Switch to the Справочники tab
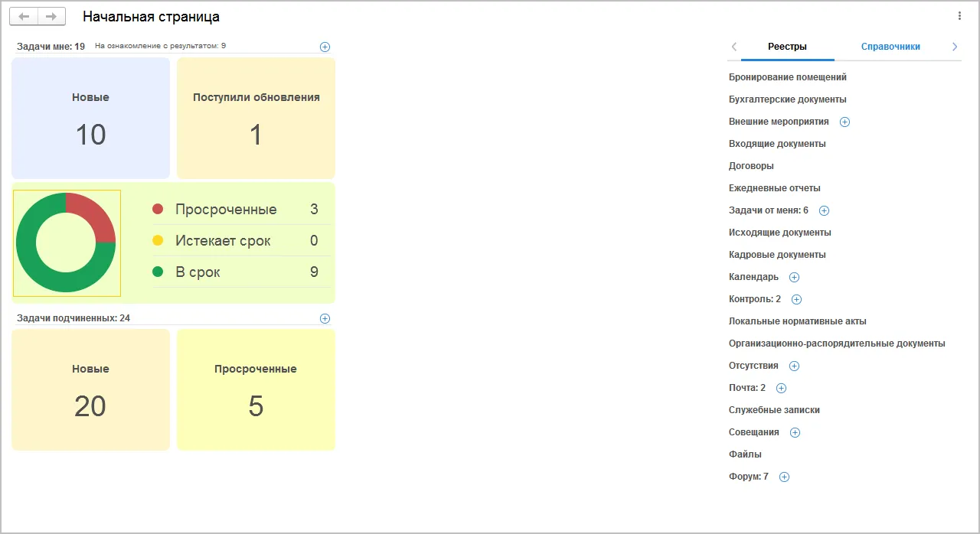980x534 pixels. 890,47
